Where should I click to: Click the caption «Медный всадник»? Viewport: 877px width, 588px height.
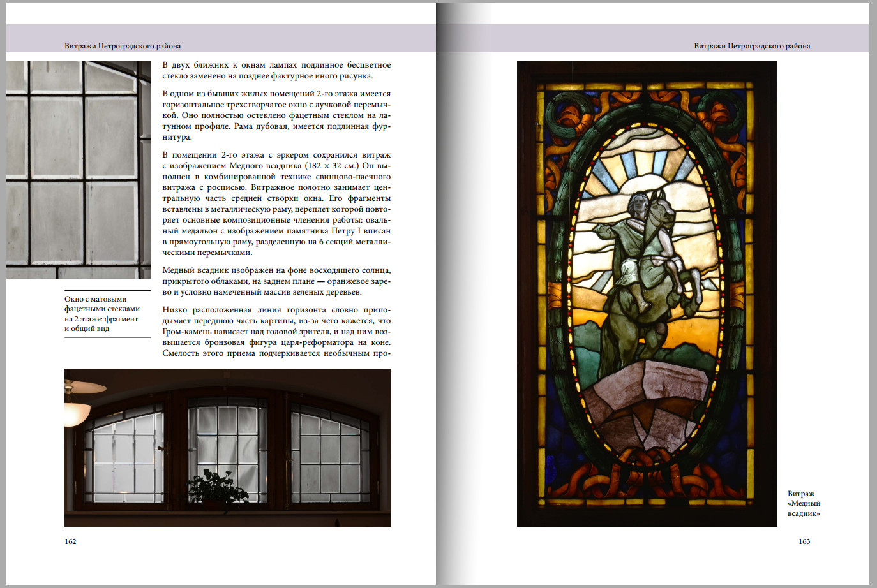804,503
